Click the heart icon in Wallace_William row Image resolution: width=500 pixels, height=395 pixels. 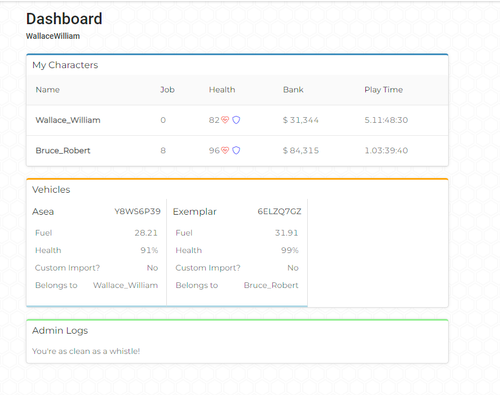tap(225, 120)
